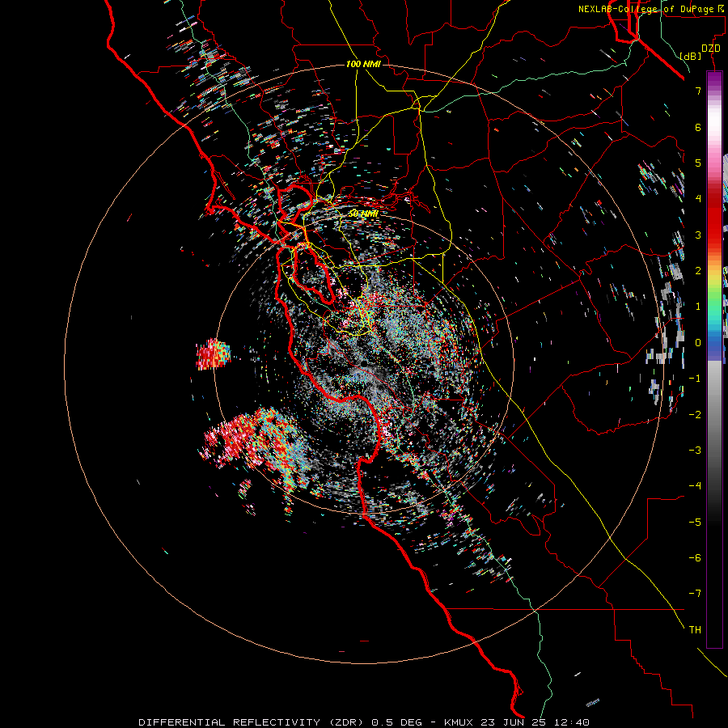Select the "6" value on the color scale

click(x=698, y=127)
